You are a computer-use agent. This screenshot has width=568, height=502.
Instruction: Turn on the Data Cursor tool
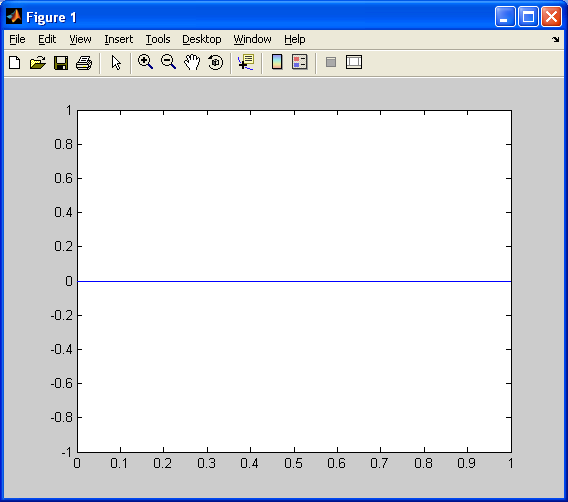coord(246,62)
